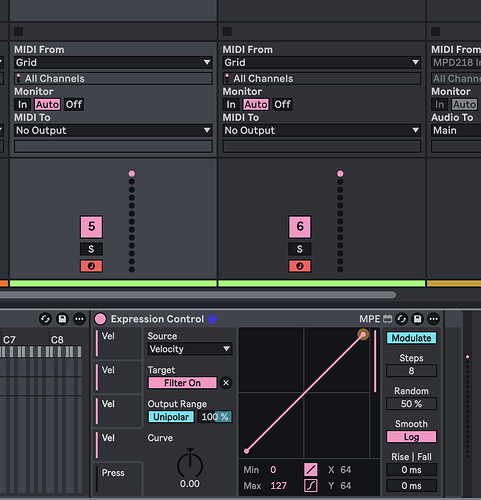481x500 pixels.
Task: Click the Steps value field showing 8
Action: pos(411,371)
